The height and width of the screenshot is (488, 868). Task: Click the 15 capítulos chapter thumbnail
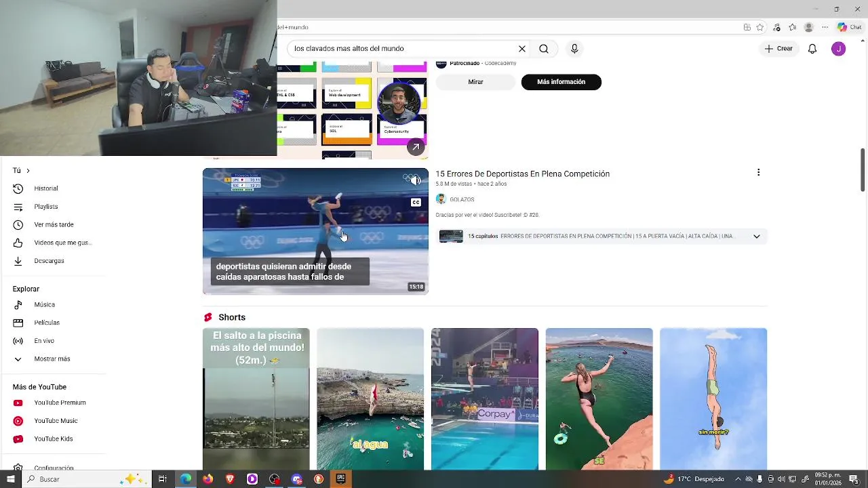tap(451, 237)
